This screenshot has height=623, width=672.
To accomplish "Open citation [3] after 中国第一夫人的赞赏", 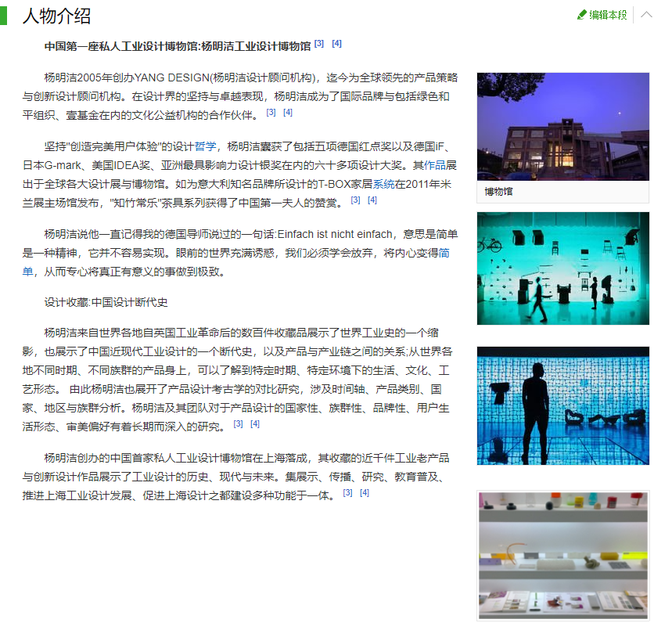I will tap(355, 200).
